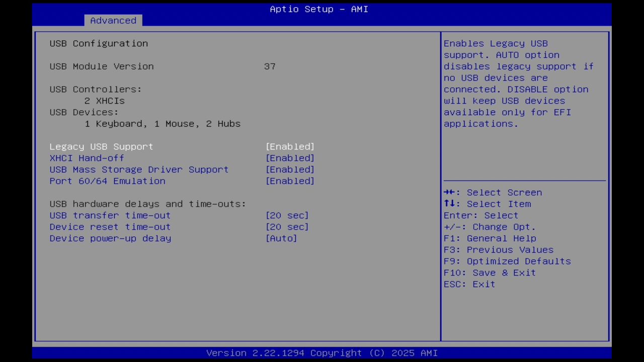Viewport: 644px width, 362px height.
Task: Open the Device power-up delay selector
Action: click(281, 238)
